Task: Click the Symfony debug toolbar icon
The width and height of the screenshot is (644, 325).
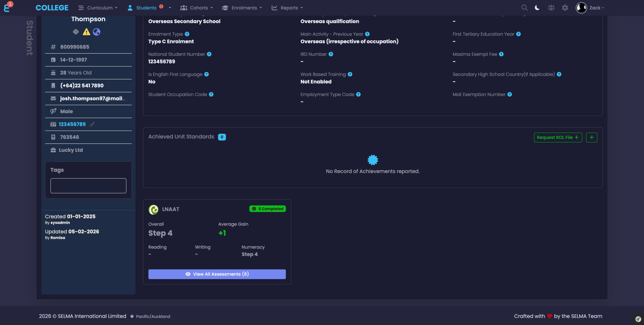Action: coord(638,319)
